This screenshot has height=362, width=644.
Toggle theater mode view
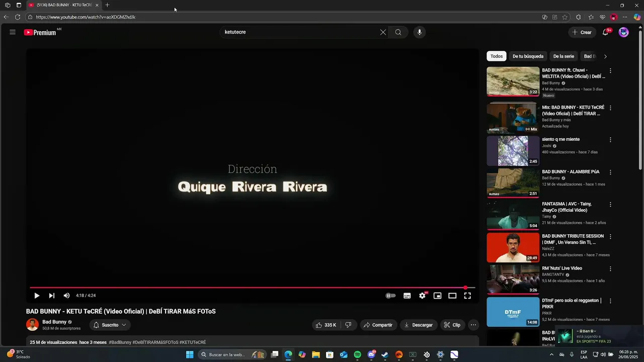452,296
